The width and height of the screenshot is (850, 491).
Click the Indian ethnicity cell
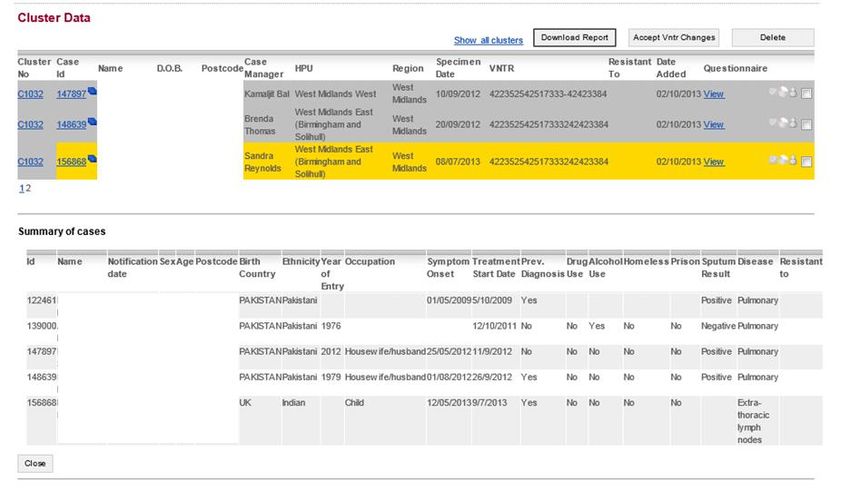tap(294, 403)
